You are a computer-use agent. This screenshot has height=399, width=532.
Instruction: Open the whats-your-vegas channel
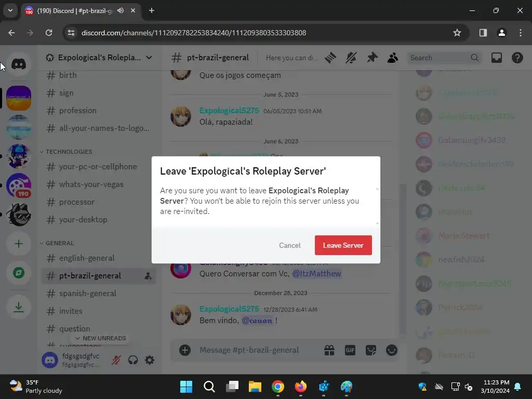click(x=99, y=184)
